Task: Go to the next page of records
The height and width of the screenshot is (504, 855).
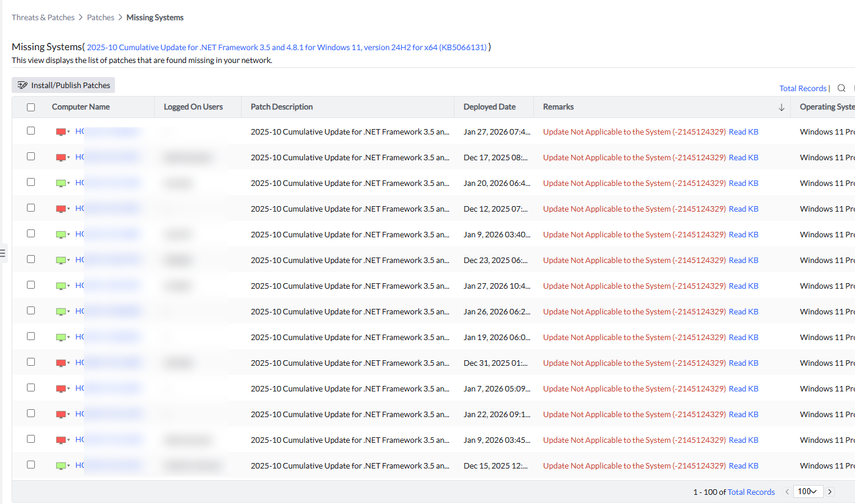Action: 830,492
